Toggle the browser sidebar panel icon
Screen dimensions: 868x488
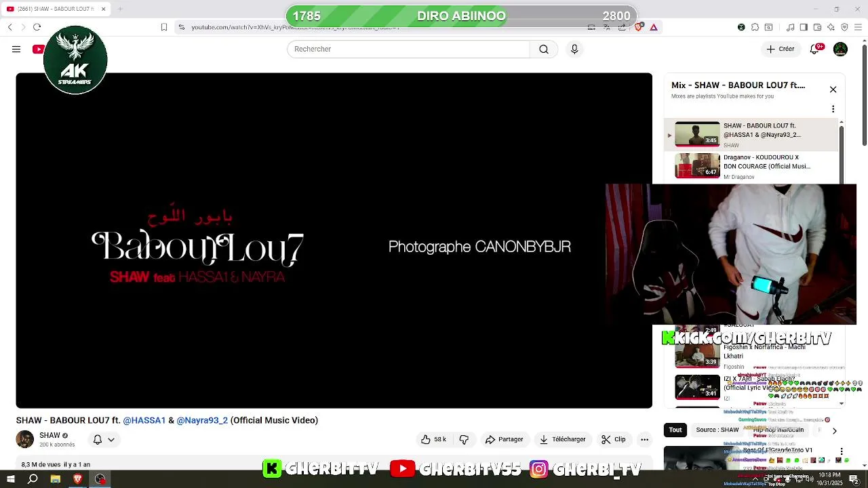(x=804, y=27)
